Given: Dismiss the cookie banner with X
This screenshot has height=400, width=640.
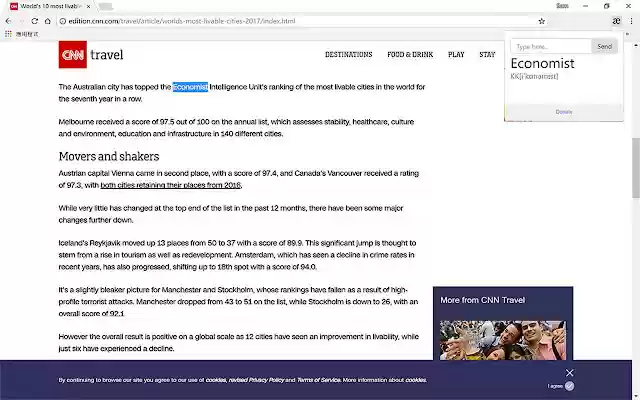Looking at the screenshot, I should tap(569, 373).
